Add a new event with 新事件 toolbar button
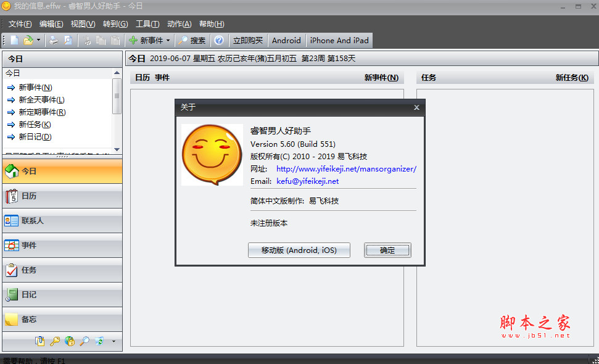599x364 pixels. click(x=146, y=40)
